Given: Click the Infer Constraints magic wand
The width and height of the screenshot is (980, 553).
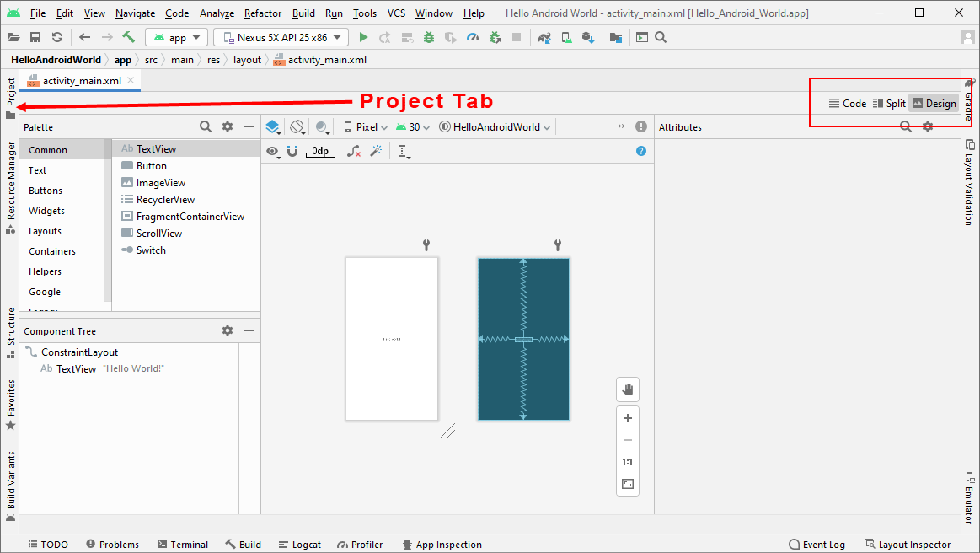Looking at the screenshot, I should (377, 152).
